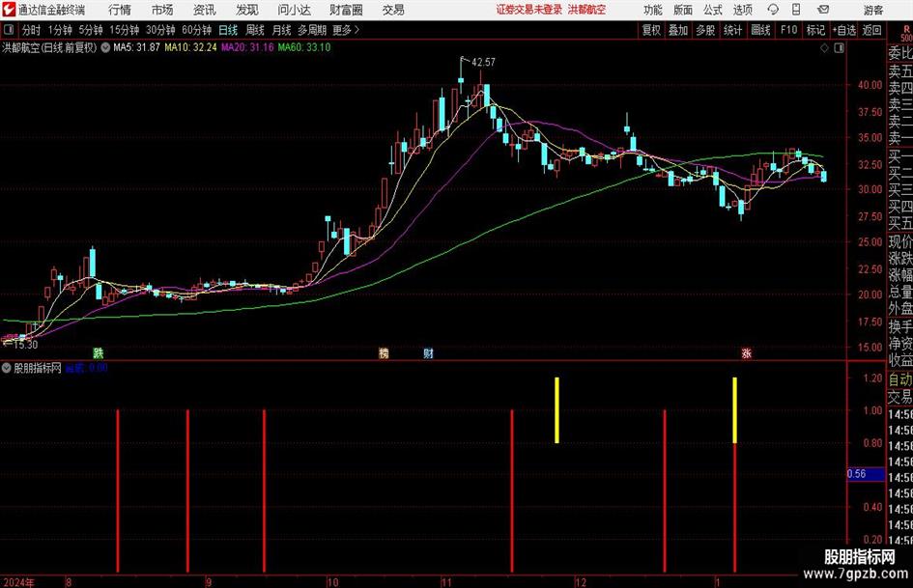Open the 版面 menu

click(683, 10)
